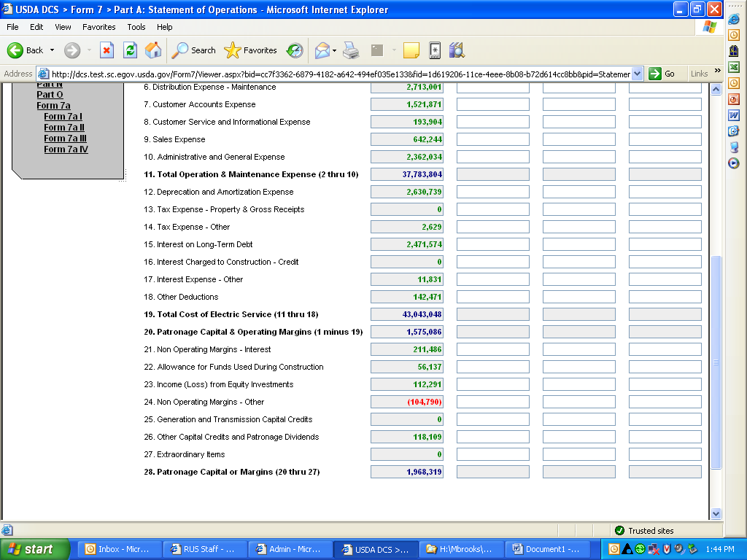747x560 pixels.
Task: Click the Refresh page icon
Action: (130, 50)
